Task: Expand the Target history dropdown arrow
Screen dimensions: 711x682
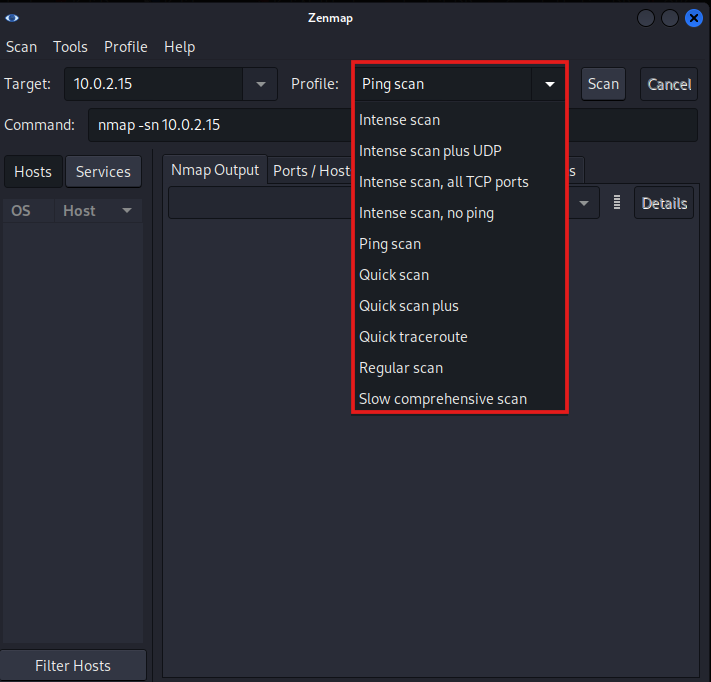Action: 260,84
